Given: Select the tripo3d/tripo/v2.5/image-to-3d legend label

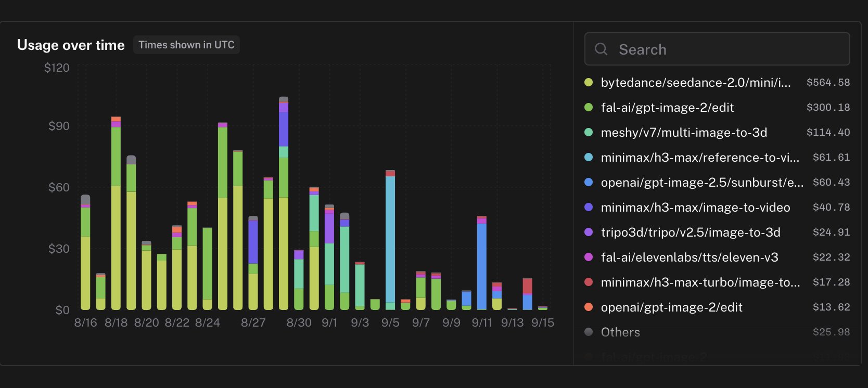Looking at the screenshot, I should coord(691,232).
